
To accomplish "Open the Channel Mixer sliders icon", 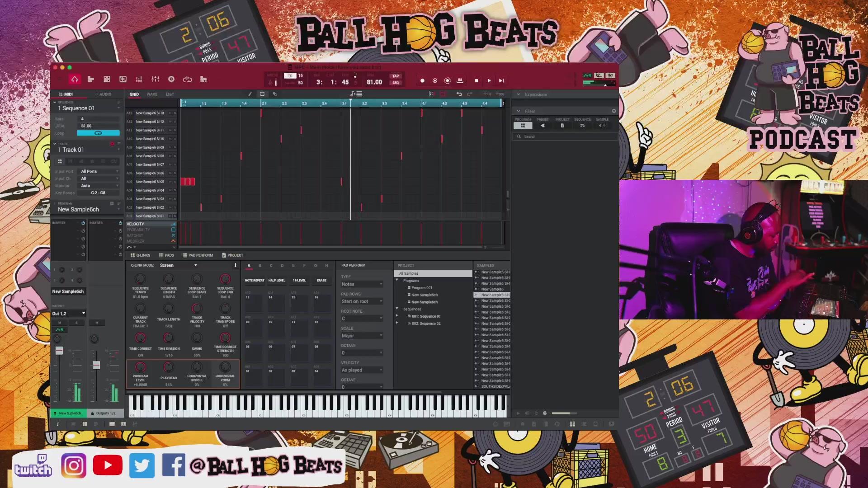I will 155,80.
